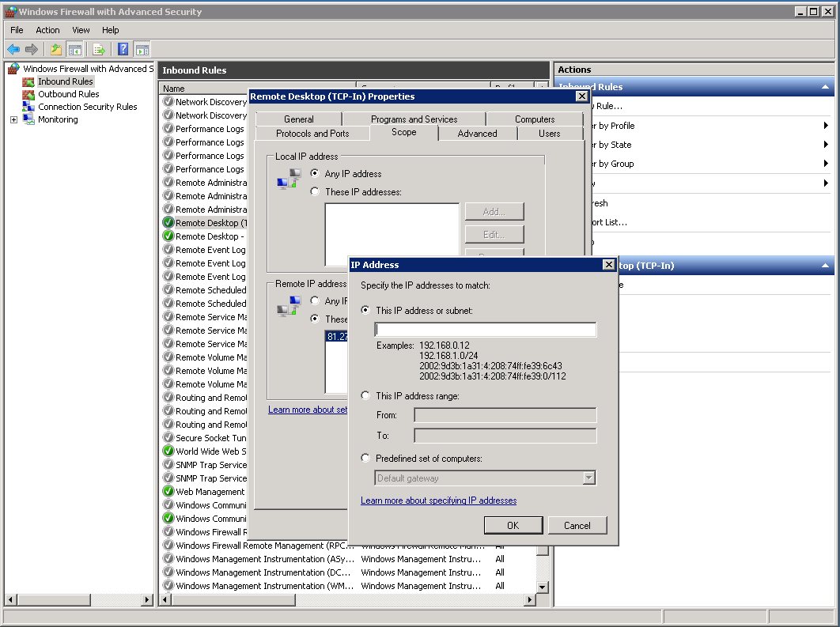Select Local 'Any IP address' radio button
Screen dimensions: 840x627
pyautogui.click(x=315, y=173)
